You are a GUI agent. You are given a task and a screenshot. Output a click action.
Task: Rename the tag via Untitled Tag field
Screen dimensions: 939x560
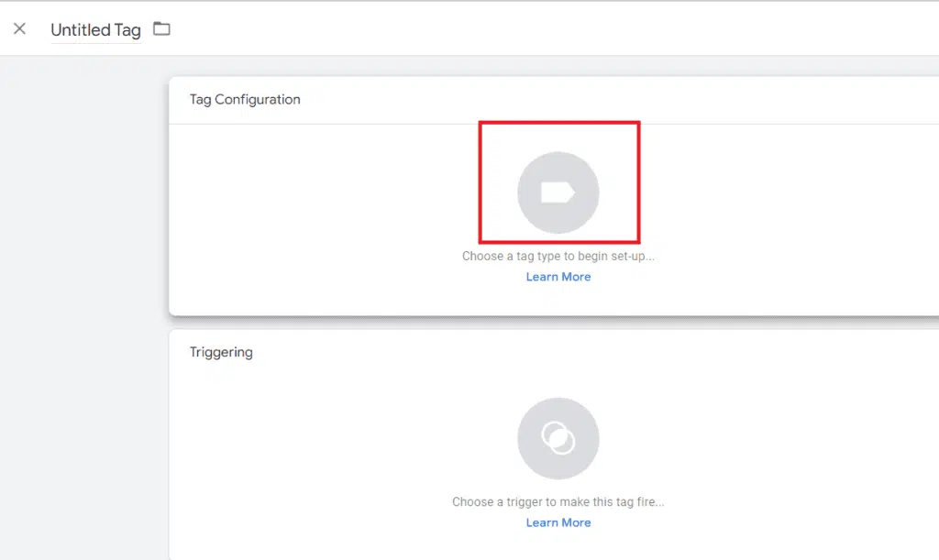click(95, 30)
